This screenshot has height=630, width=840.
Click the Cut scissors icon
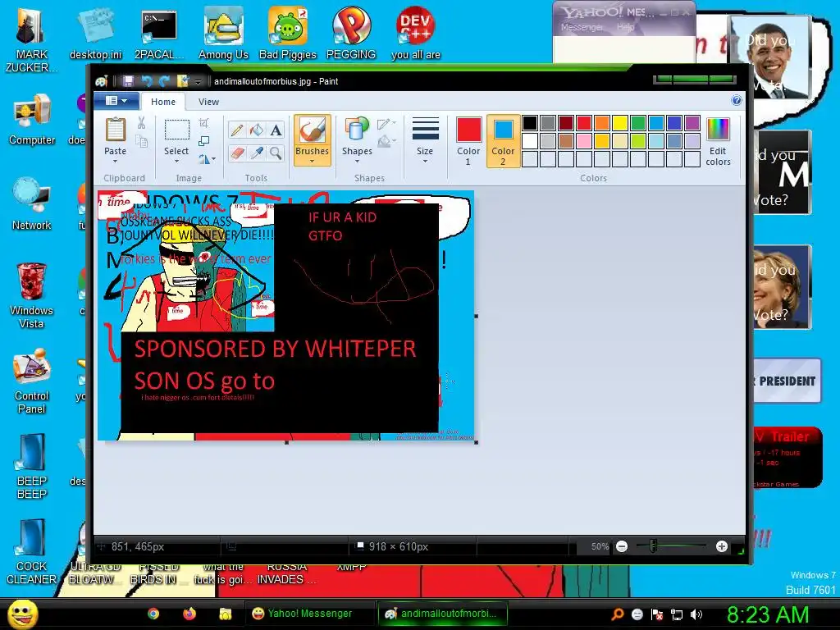click(141, 123)
